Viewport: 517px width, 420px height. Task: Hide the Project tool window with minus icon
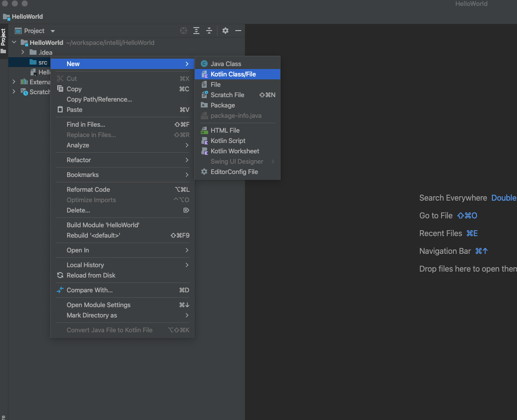(238, 31)
